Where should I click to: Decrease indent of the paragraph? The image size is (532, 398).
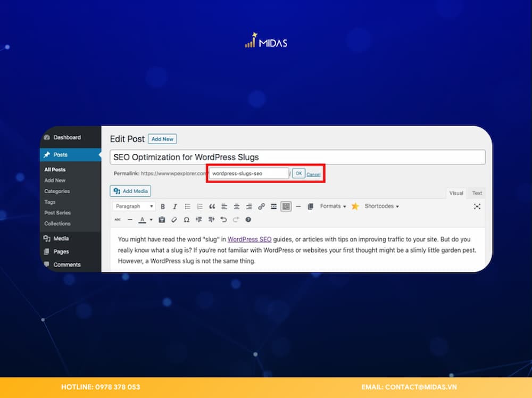pos(199,220)
